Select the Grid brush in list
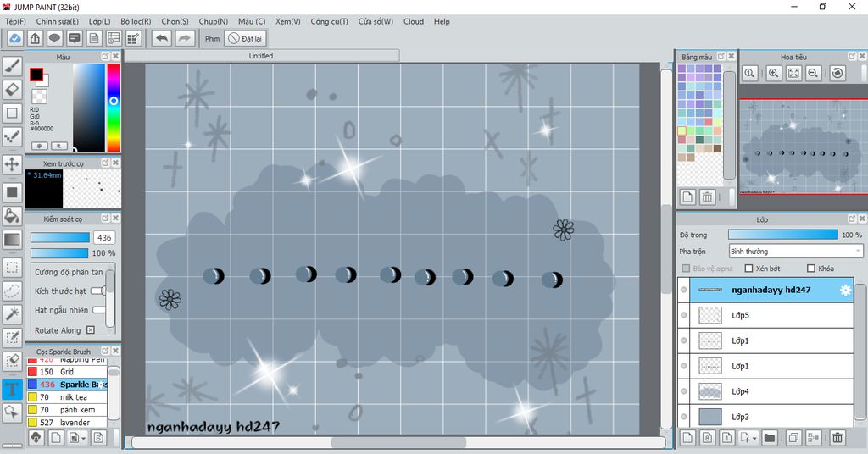The height and width of the screenshot is (454, 868). [x=67, y=372]
